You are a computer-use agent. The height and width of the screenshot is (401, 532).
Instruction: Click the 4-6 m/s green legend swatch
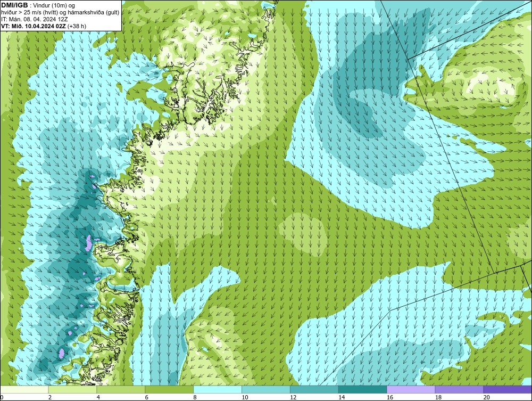[121, 389]
